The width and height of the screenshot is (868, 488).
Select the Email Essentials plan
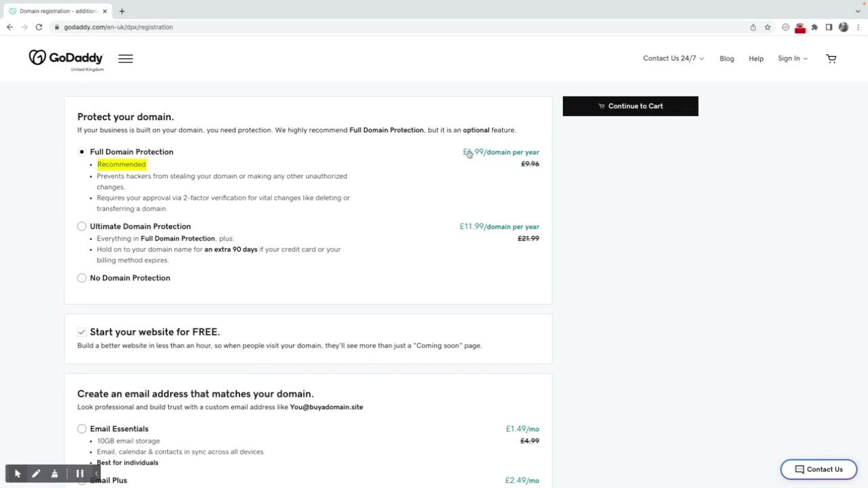point(82,429)
